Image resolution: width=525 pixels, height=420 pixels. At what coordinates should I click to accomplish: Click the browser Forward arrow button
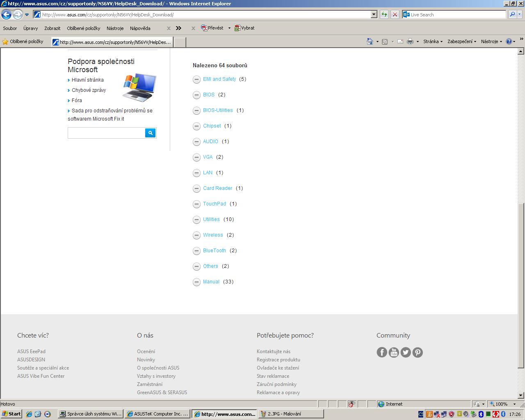[x=18, y=15]
